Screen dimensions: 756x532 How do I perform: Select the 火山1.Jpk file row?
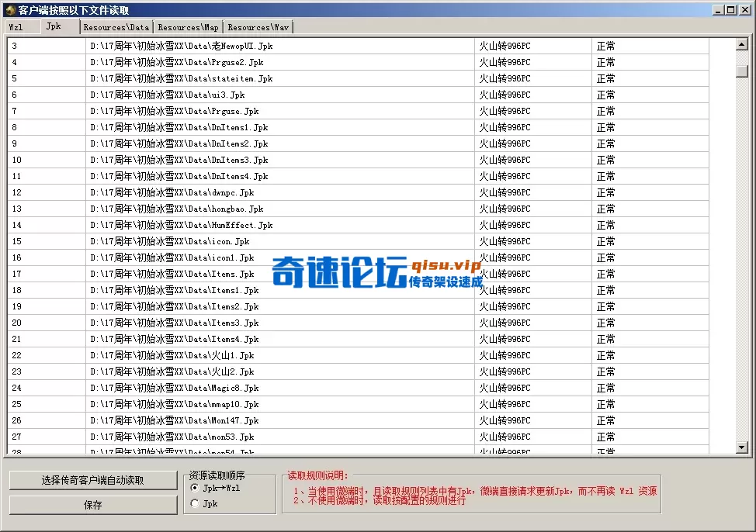(233, 355)
